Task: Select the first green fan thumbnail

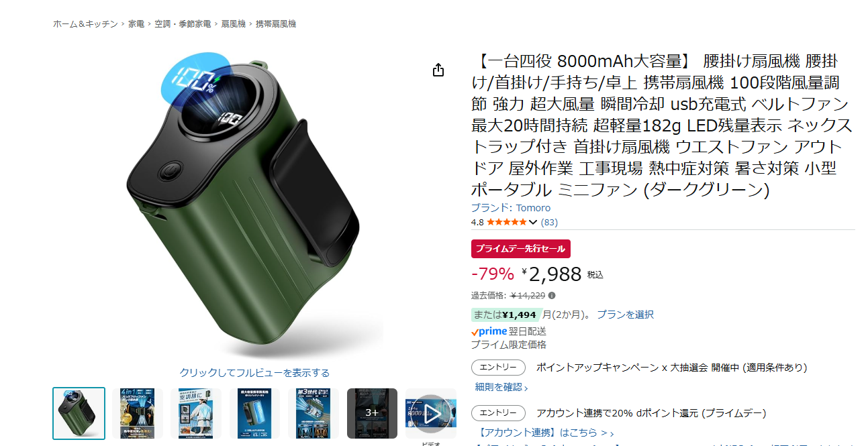Action: tap(79, 413)
